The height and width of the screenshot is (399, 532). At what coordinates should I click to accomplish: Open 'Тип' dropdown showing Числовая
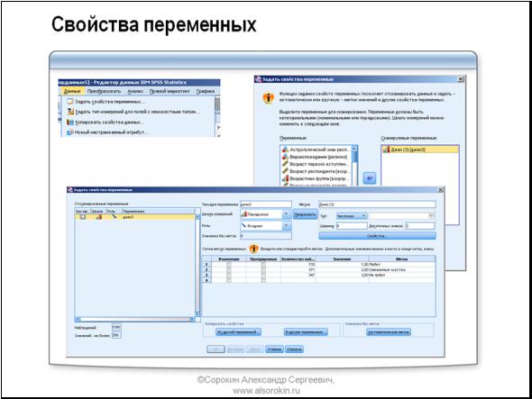pyautogui.click(x=352, y=216)
